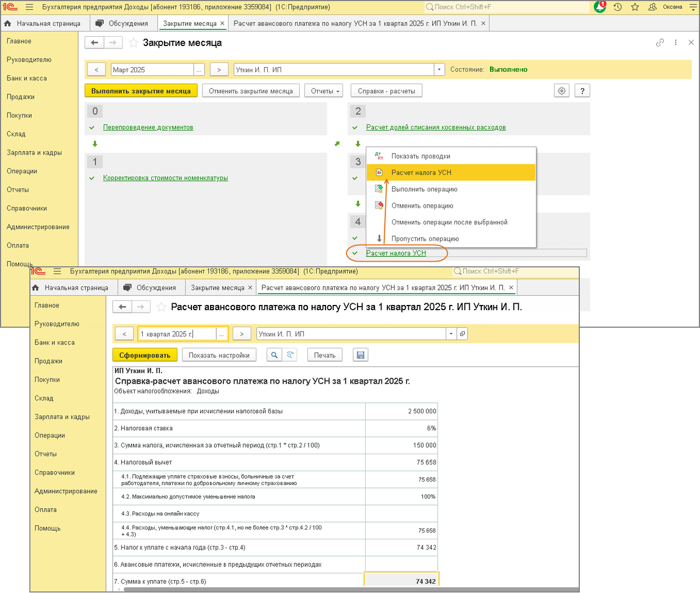Image resolution: width=700 pixels, height=593 pixels.
Task: Open period picker ellipsis next to Март 2025
Action: 199,69
